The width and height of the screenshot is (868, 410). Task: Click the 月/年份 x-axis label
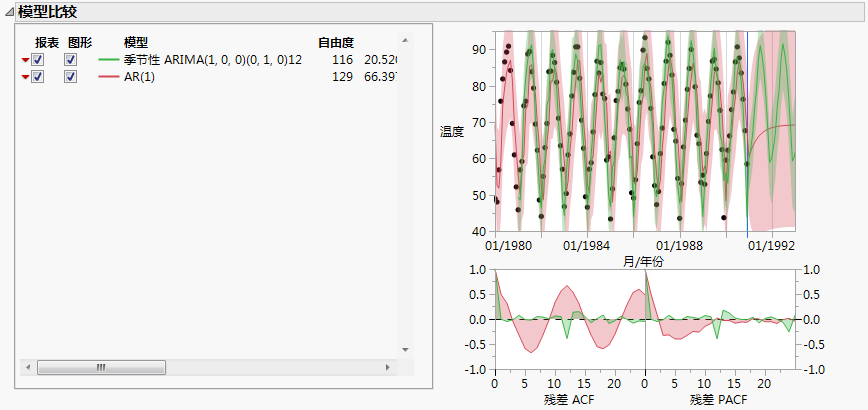(643, 262)
